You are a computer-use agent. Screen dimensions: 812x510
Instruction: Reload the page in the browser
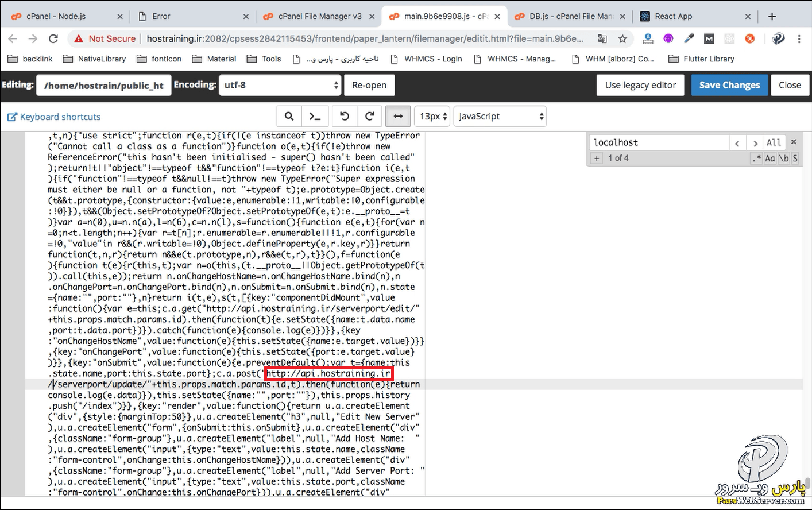53,39
